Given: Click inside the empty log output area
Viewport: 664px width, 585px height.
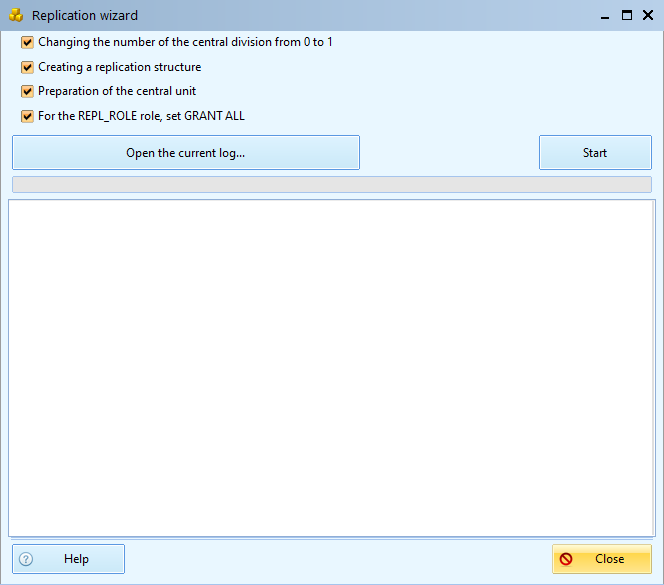Looking at the screenshot, I should click(331, 367).
